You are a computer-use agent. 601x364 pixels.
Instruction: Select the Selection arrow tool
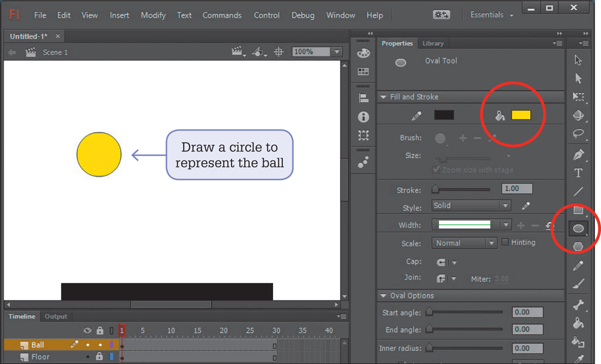click(578, 60)
